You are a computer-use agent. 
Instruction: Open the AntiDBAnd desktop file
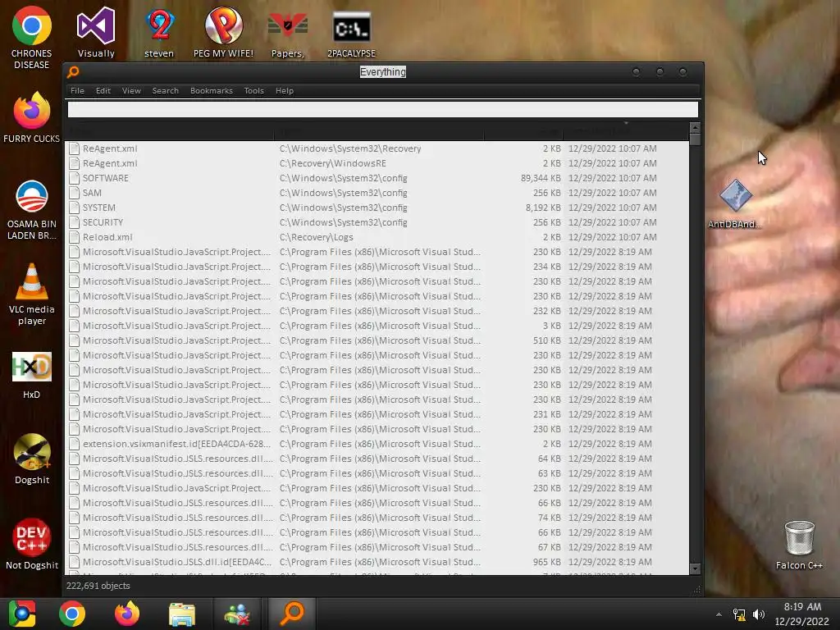(x=735, y=204)
